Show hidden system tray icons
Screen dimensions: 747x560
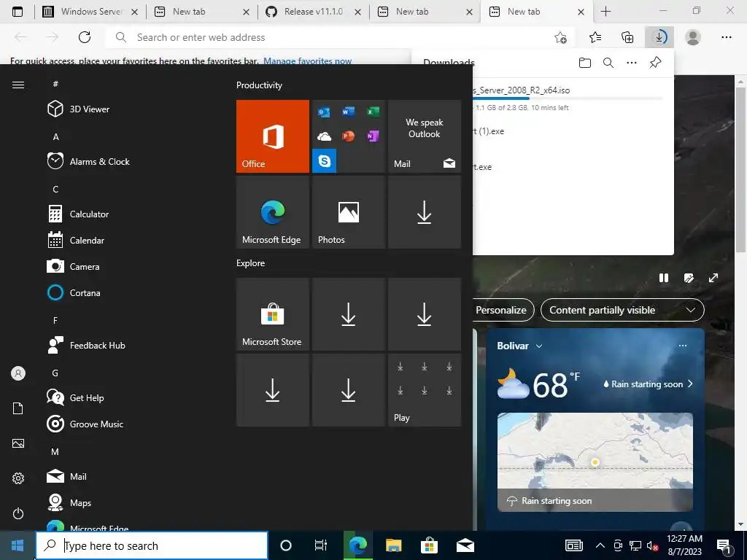tap(600, 545)
